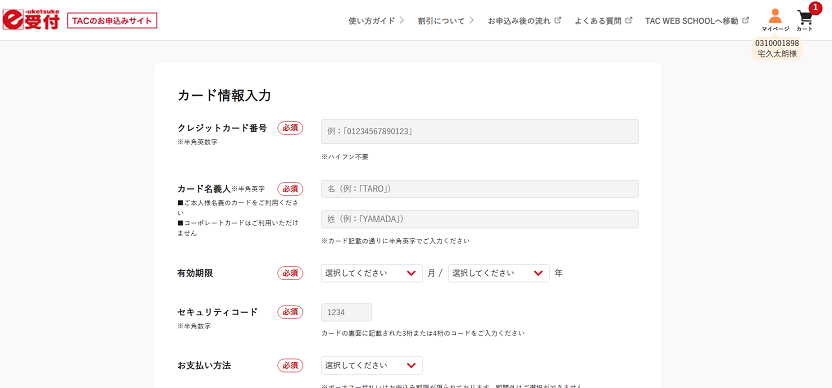This screenshot has height=388, width=832.
Task: Click the card back code instruction text
Action: [422, 333]
